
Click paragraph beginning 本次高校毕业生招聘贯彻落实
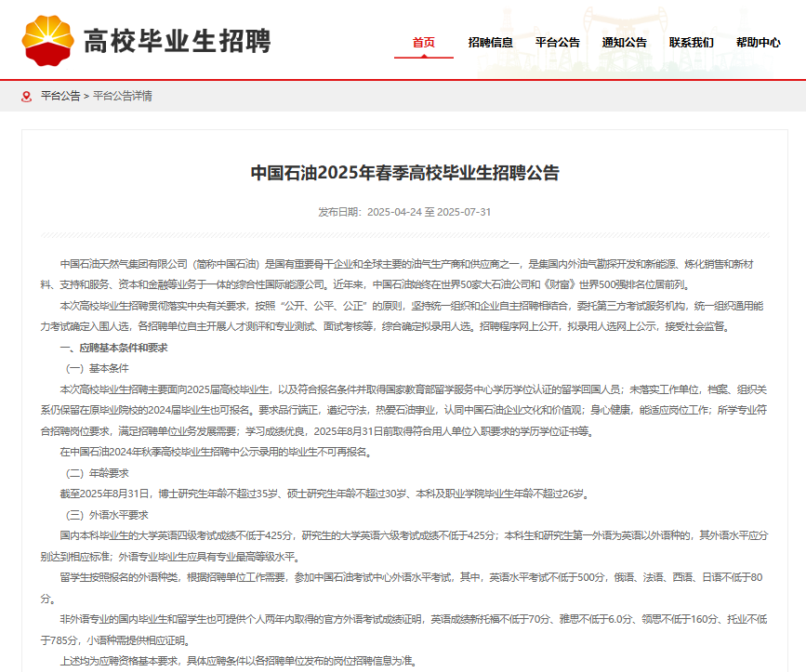click(x=402, y=316)
